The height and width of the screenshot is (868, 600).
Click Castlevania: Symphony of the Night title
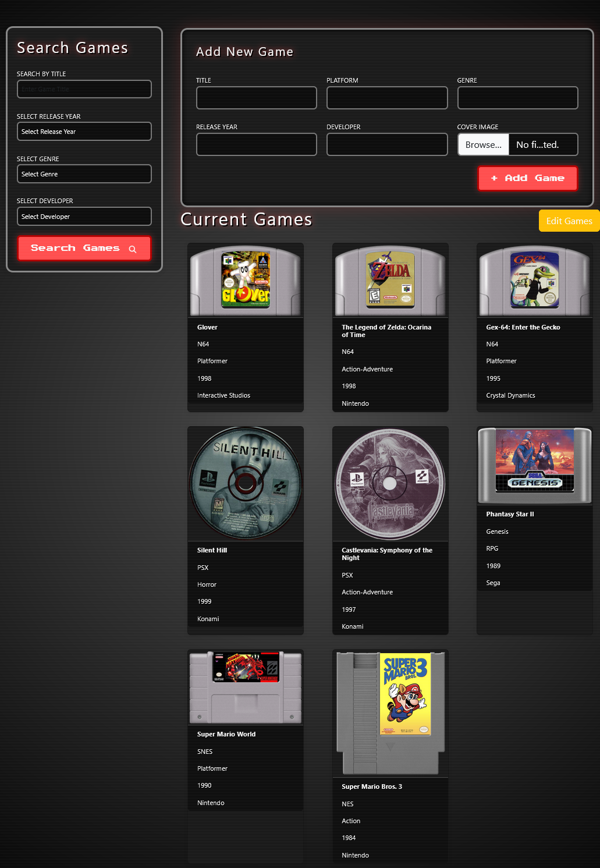(x=387, y=554)
